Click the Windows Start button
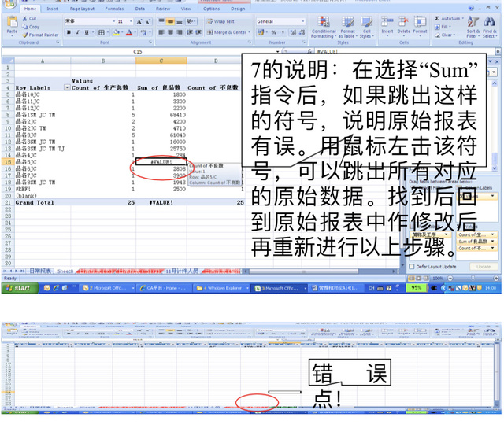 [17, 288]
